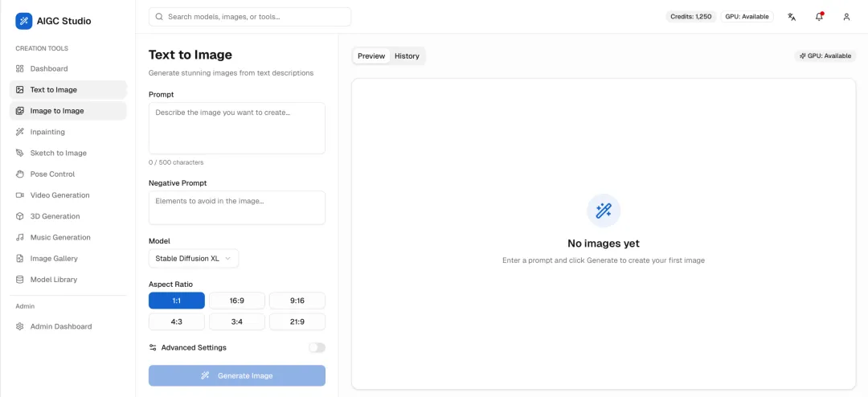
Task: Switch to the History tab
Action: coord(407,56)
